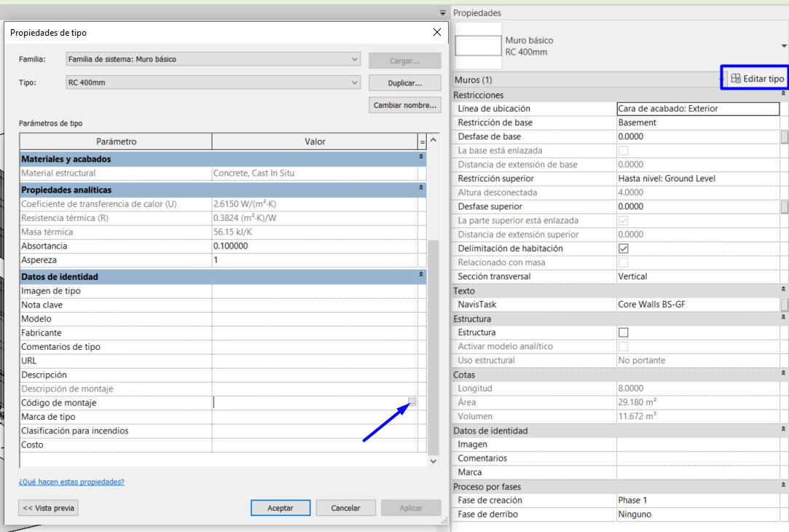Screen dimensions: 789x532
Task: Click the Material estructural value Concrete, Cast In Situ
Action: click(x=315, y=173)
